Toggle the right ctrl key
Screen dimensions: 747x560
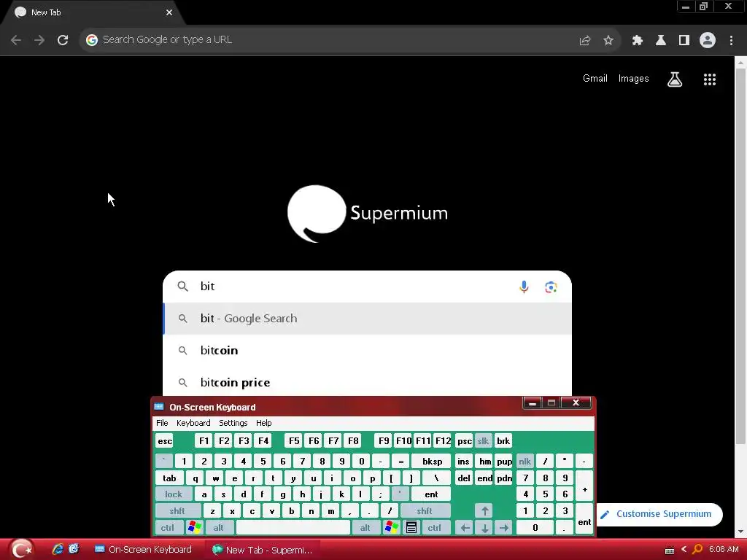pos(435,528)
